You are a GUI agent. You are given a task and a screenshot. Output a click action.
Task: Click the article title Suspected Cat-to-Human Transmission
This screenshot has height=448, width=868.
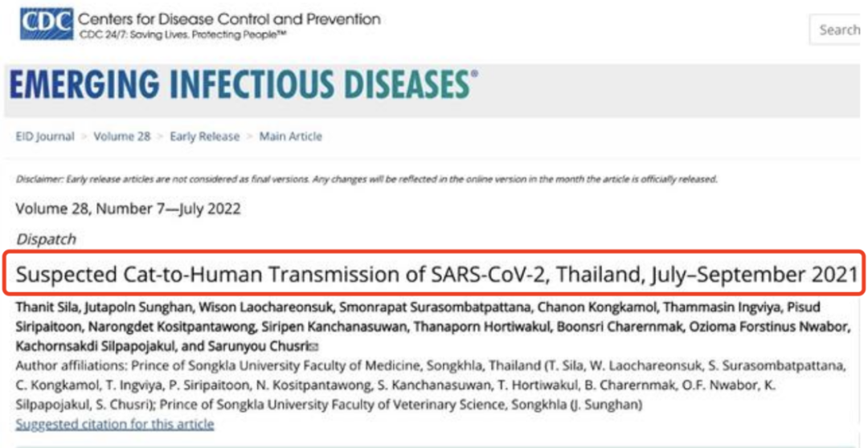[x=436, y=275]
